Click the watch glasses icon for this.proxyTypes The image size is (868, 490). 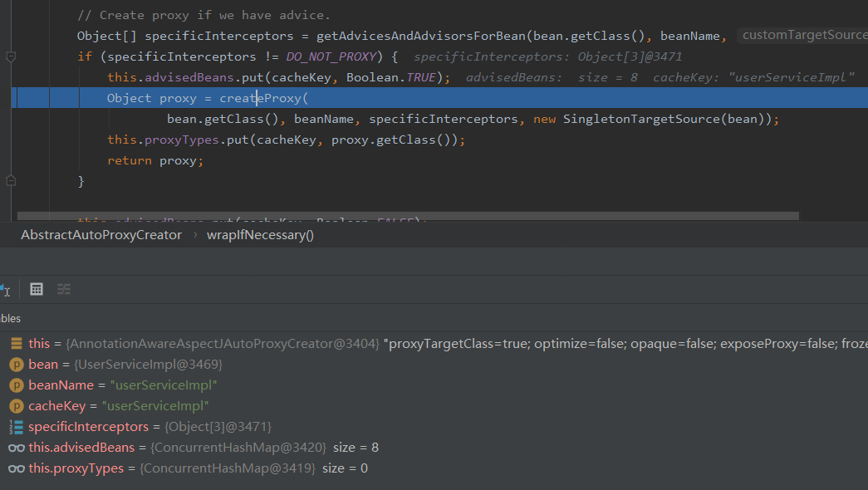(16, 468)
